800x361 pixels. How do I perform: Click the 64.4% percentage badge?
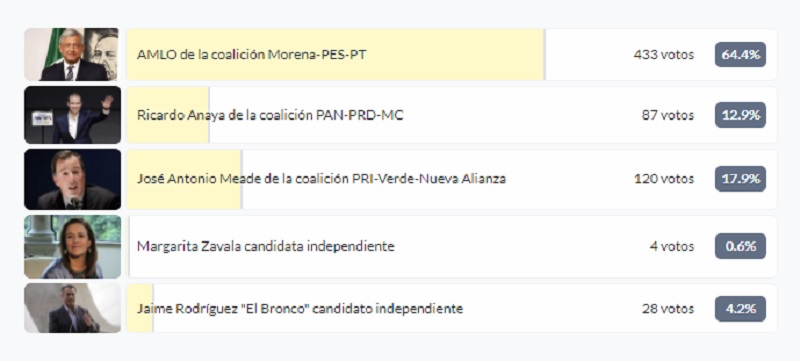pyautogui.click(x=740, y=55)
